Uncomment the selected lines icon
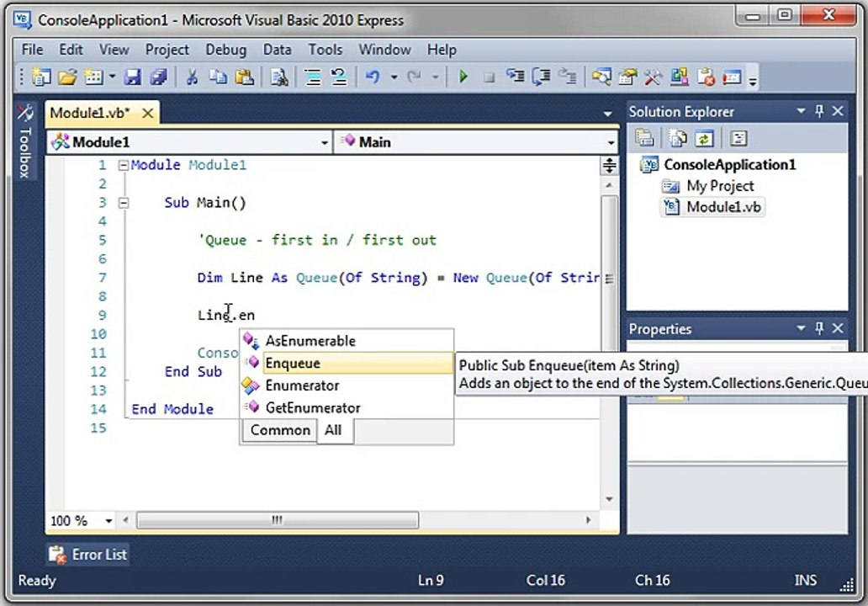This screenshot has height=606, width=868. tap(339, 77)
